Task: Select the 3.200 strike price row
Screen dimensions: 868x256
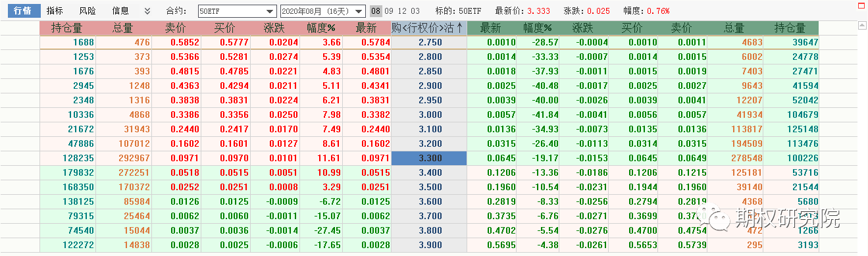Action: tap(429, 143)
